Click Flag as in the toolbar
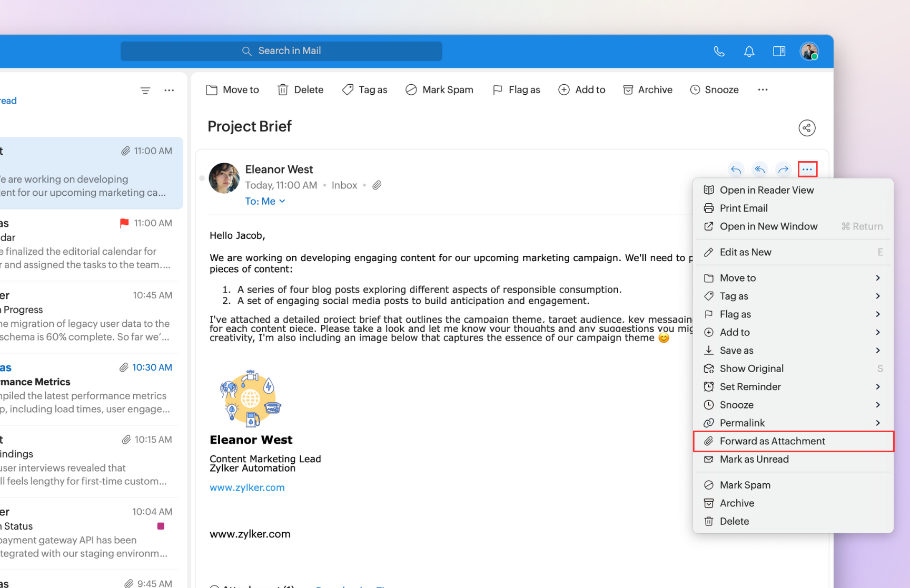910x588 pixels. 516,90
